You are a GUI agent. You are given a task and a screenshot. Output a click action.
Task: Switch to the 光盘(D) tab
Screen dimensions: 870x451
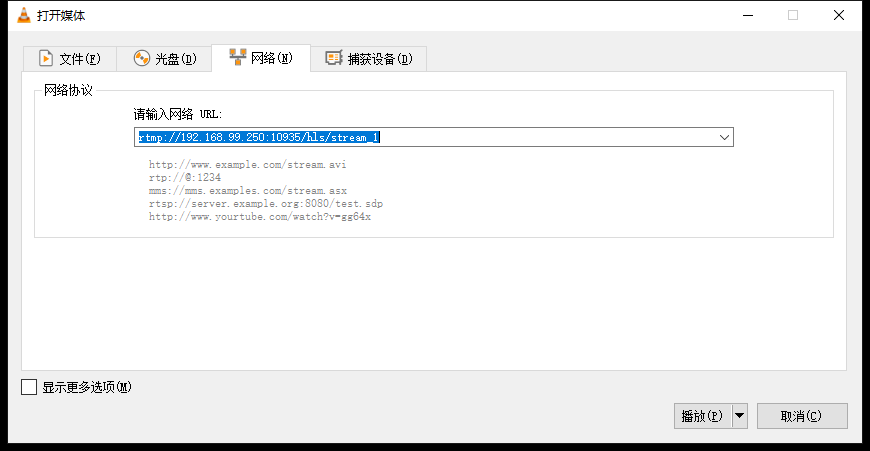coord(164,58)
